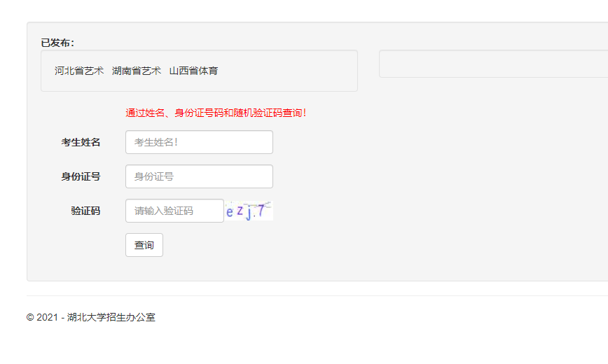Click the 身份证号 field label
The image size is (608, 364).
pyautogui.click(x=81, y=176)
